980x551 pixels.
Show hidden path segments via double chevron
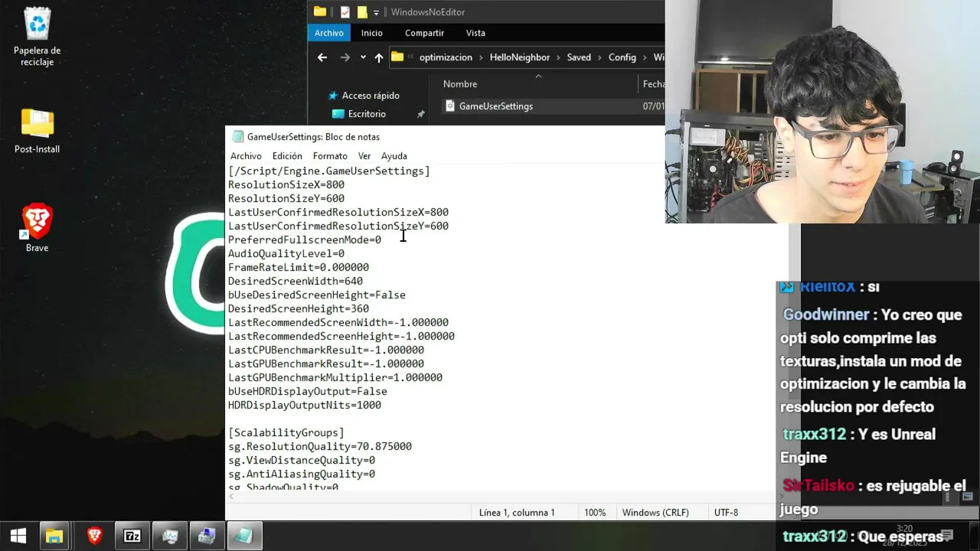coord(412,57)
